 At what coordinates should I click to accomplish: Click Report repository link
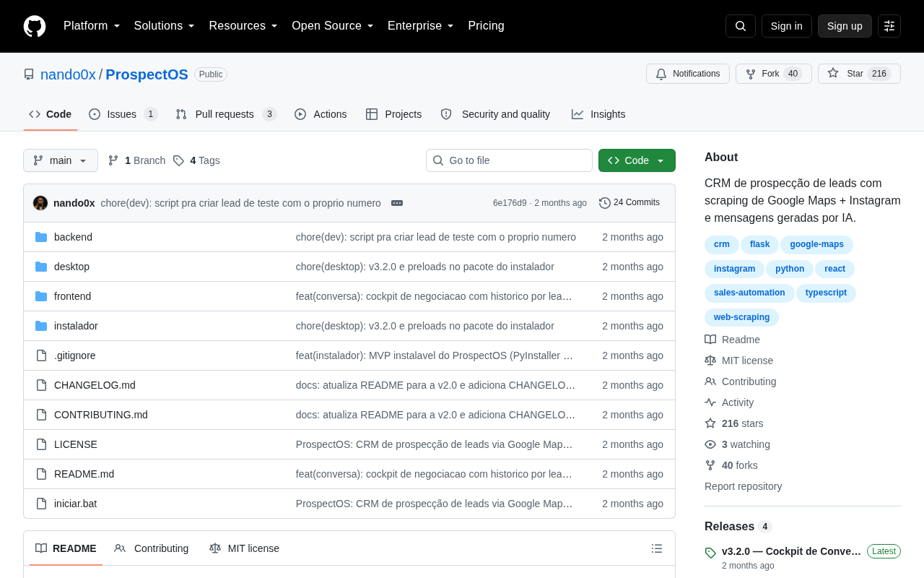(743, 486)
